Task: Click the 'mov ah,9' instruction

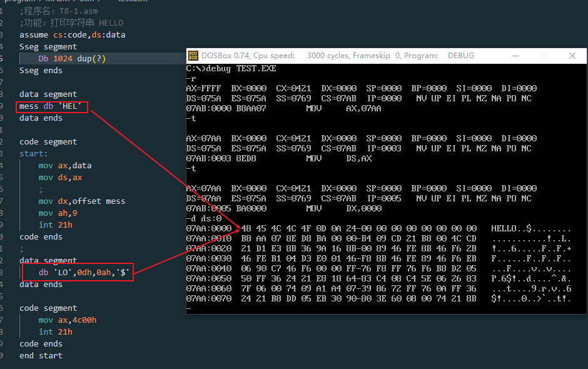Action: point(58,213)
